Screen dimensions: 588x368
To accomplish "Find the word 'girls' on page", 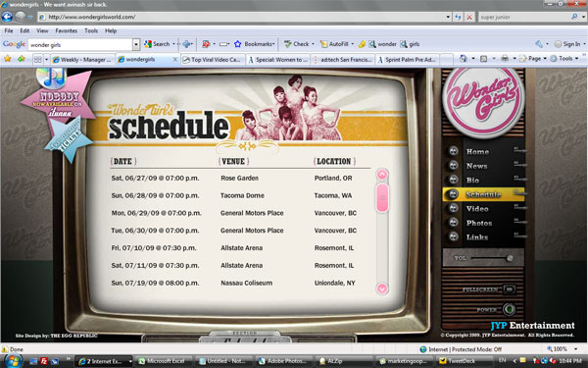I will [410, 44].
